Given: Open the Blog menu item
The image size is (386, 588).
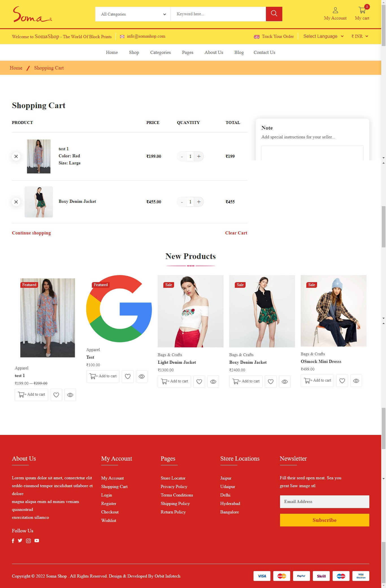Looking at the screenshot, I should point(239,53).
